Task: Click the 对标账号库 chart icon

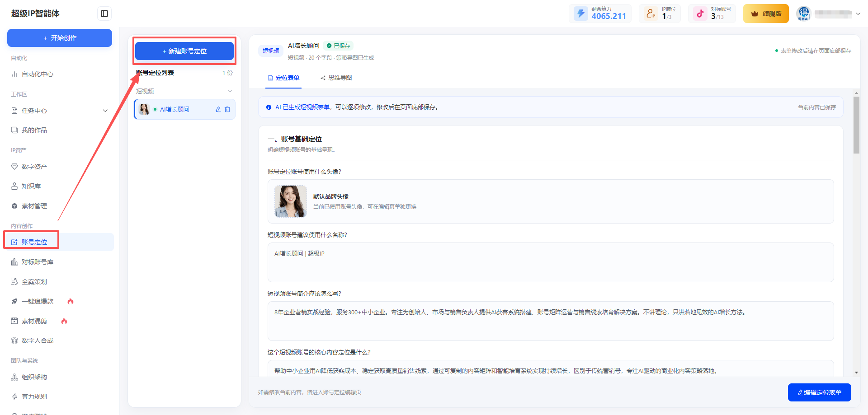Action: point(14,262)
